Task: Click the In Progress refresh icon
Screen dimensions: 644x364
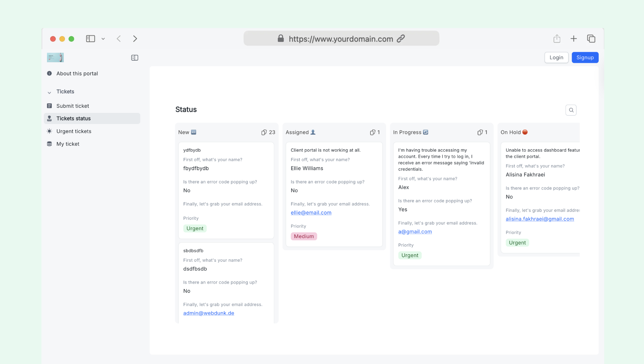Action: (x=426, y=132)
